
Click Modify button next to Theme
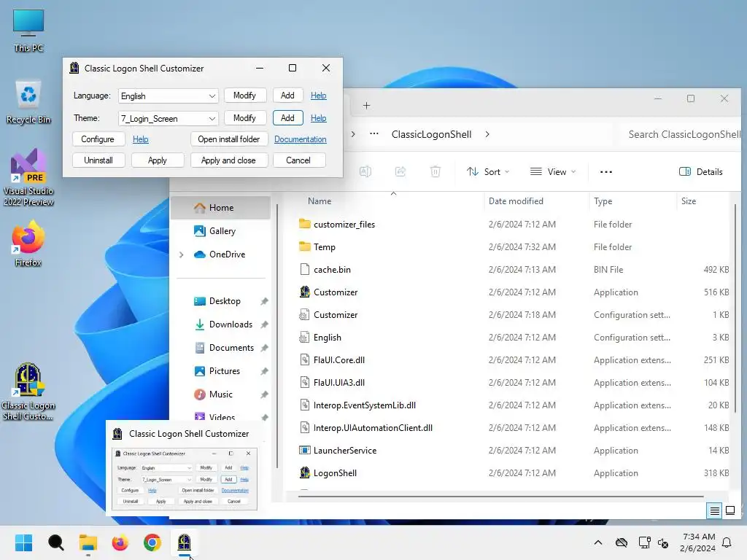pyautogui.click(x=245, y=118)
